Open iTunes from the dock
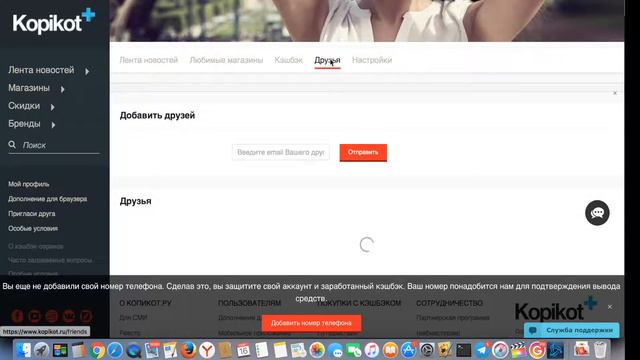Image resolution: width=640 pixels, height=360 pixels. 372,350
